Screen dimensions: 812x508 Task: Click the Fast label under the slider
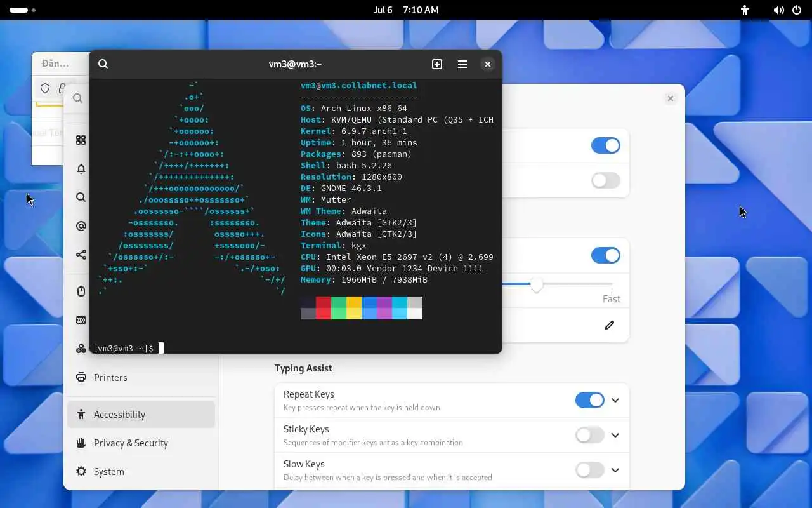tap(612, 298)
